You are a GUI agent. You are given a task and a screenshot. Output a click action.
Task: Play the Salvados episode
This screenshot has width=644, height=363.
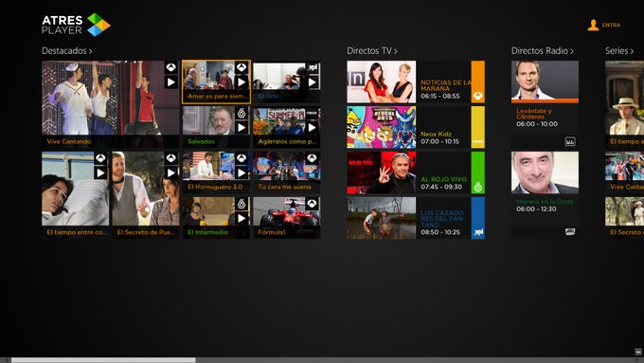[241, 127]
